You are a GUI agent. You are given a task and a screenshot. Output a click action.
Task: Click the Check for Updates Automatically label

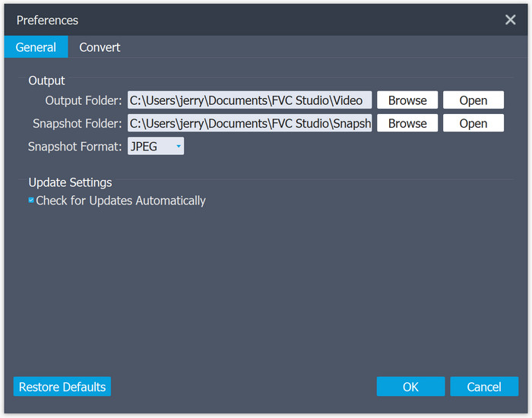(x=121, y=201)
